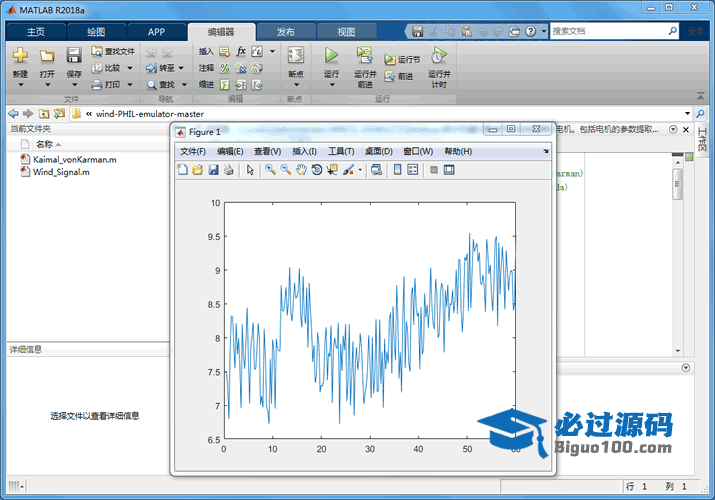
Task: Click the Data Cursor tool in Figure toolbar
Action: [332, 170]
